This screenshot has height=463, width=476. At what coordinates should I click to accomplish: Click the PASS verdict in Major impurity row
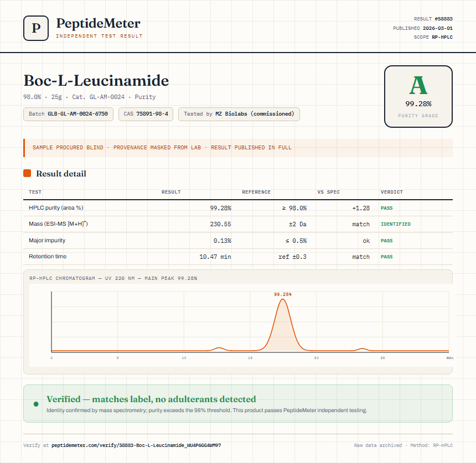pyautogui.click(x=387, y=241)
